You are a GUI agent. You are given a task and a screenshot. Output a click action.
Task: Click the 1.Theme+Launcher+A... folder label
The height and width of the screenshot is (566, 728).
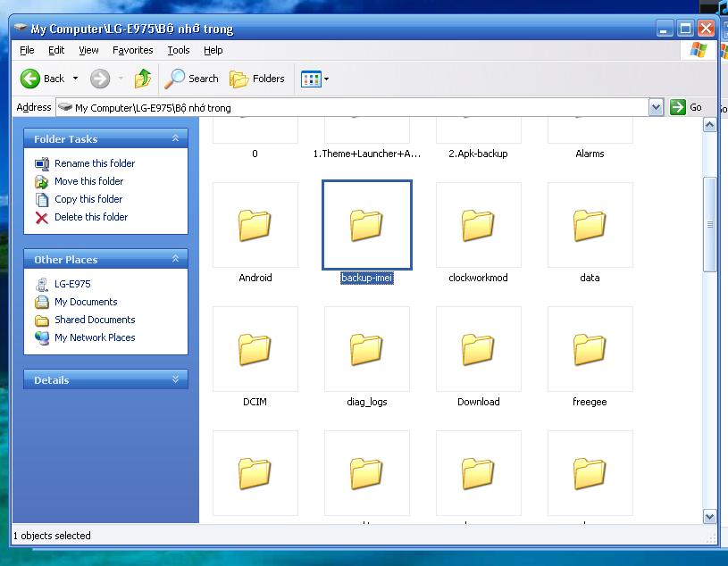(367, 154)
